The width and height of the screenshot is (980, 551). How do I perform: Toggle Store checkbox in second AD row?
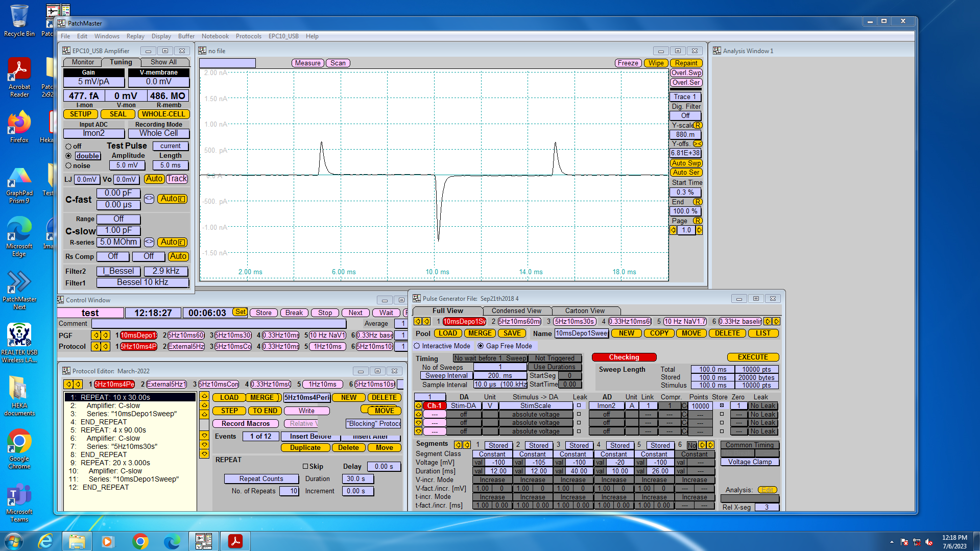coord(722,414)
